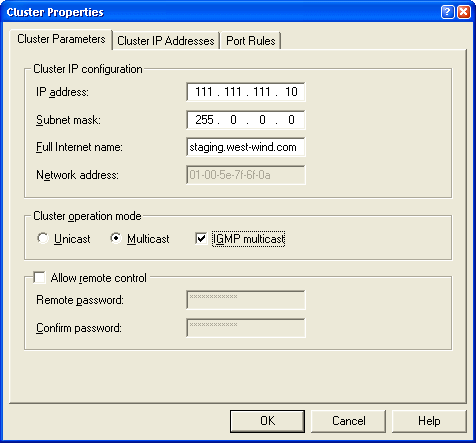
Task: Open the Port Rules tab
Action: (x=251, y=41)
